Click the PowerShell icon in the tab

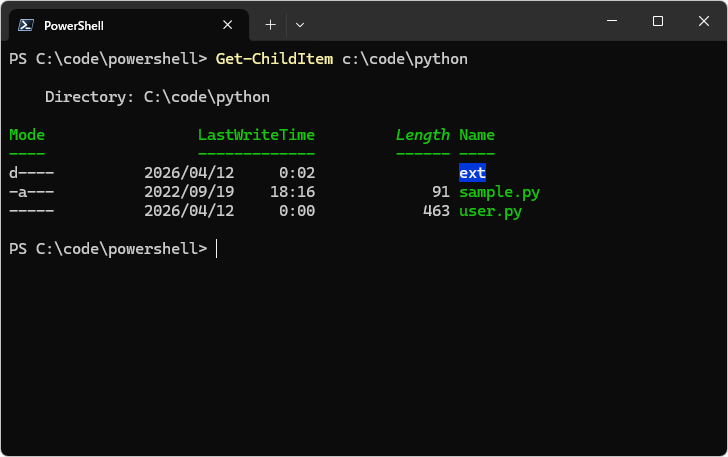27,25
